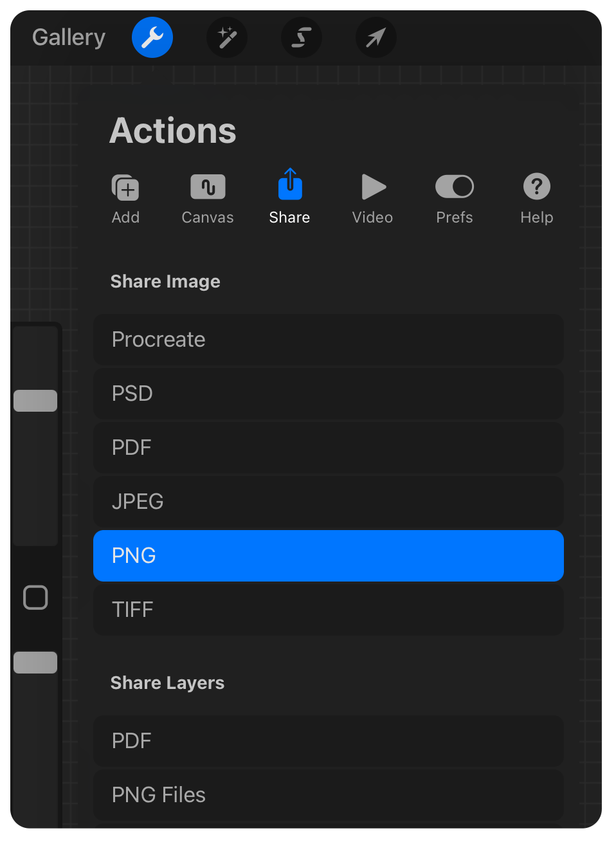
Task: Click the brush opacity slider handle
Action: pyautogui.click(x=35, y=663)
